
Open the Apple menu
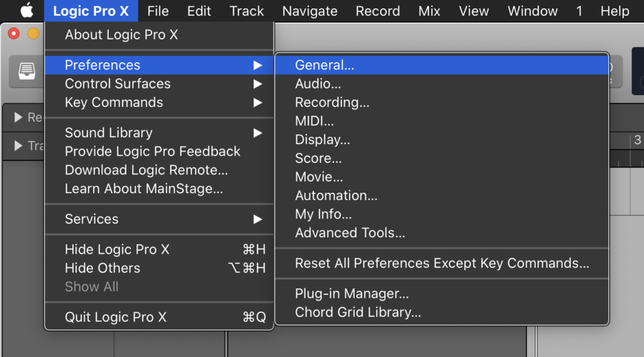click(26, 11)
